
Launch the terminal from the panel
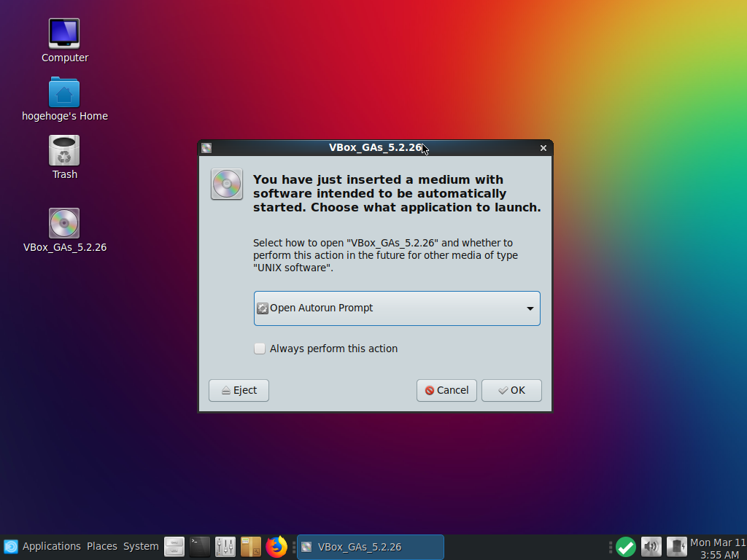(200, 547)
